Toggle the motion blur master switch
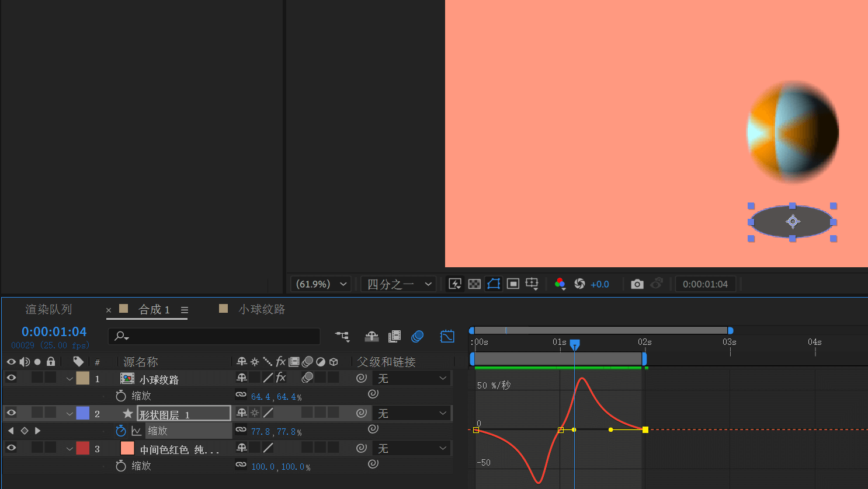The image size is (868, 489). [417, 336]
